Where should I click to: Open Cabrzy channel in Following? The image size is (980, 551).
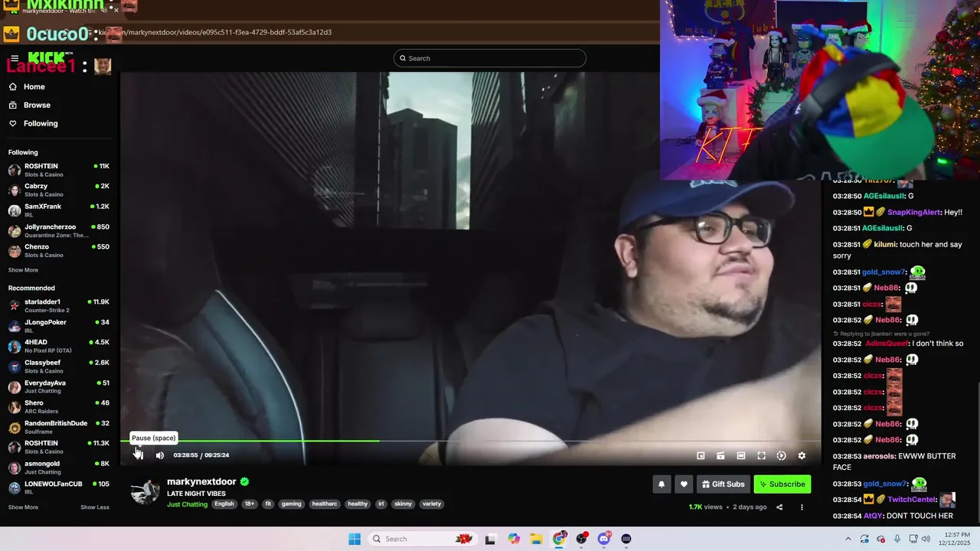(x=59, y=190)
